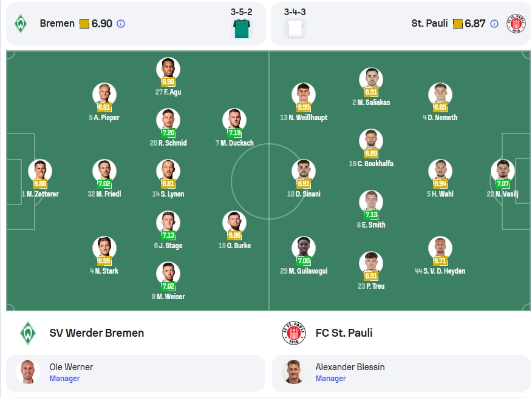Click M. Guilavogui's 7.00 rating badge

pos(304,261)
